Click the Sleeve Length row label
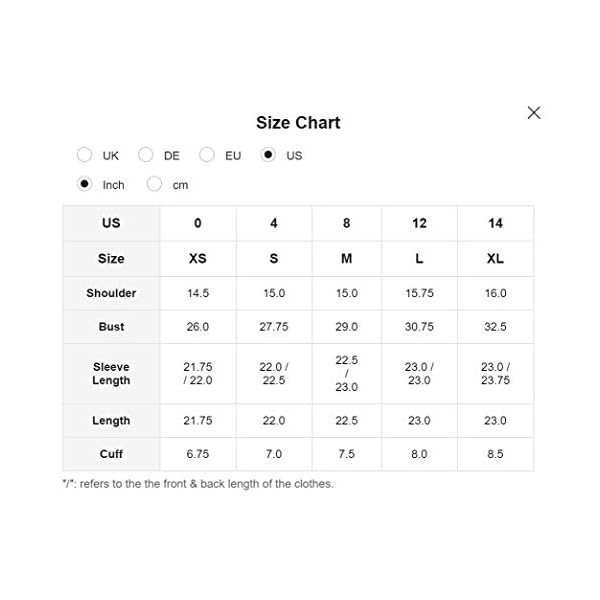The image size is (600, 600). point(111,374)
